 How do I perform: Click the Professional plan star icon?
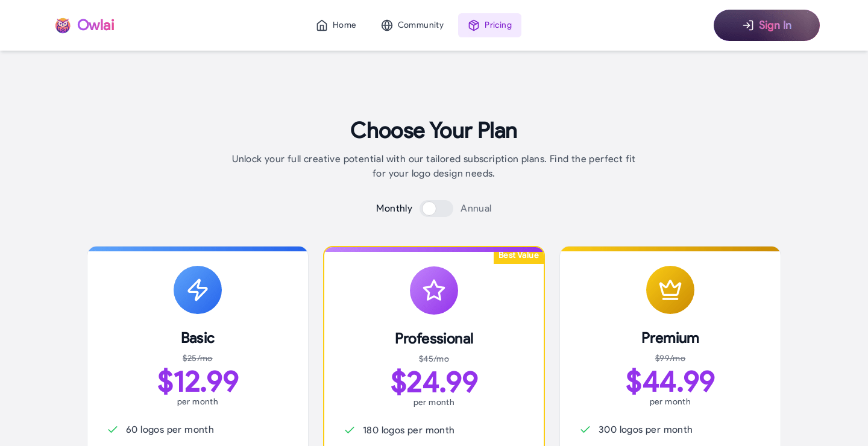pos(434,291)
